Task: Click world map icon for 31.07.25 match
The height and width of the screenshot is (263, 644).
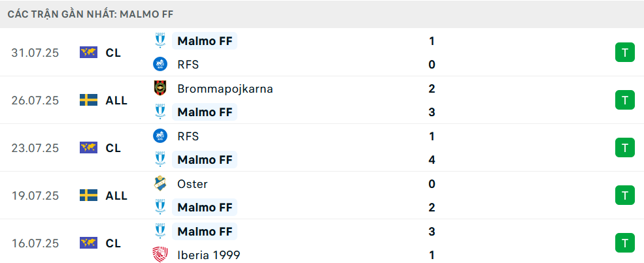Action: (88, 52)
